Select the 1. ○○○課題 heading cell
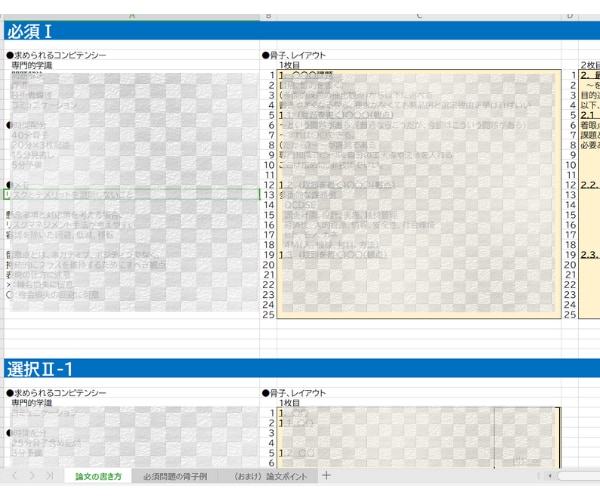The width and height of the screenshot is (600, 500). 306,75
